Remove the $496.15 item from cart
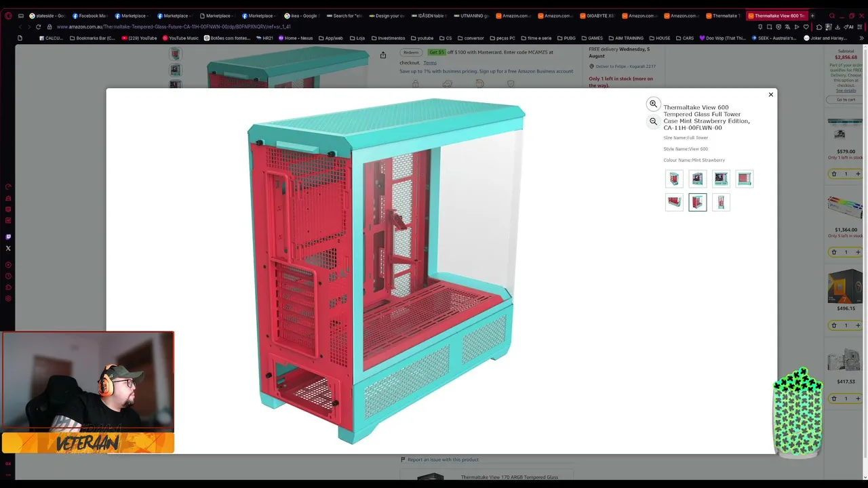Image resolution: width=868 pixels, height=488 pixels. [x=834, y=325]
